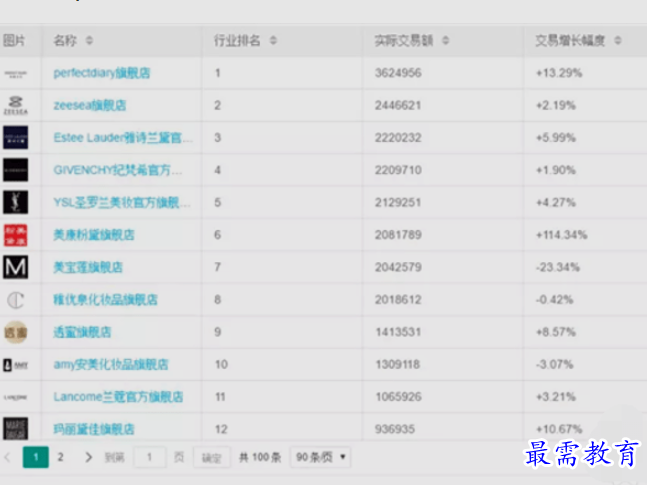Select transaction value 2129251
This screenshot has width=647, height=485.
(398, 202)
